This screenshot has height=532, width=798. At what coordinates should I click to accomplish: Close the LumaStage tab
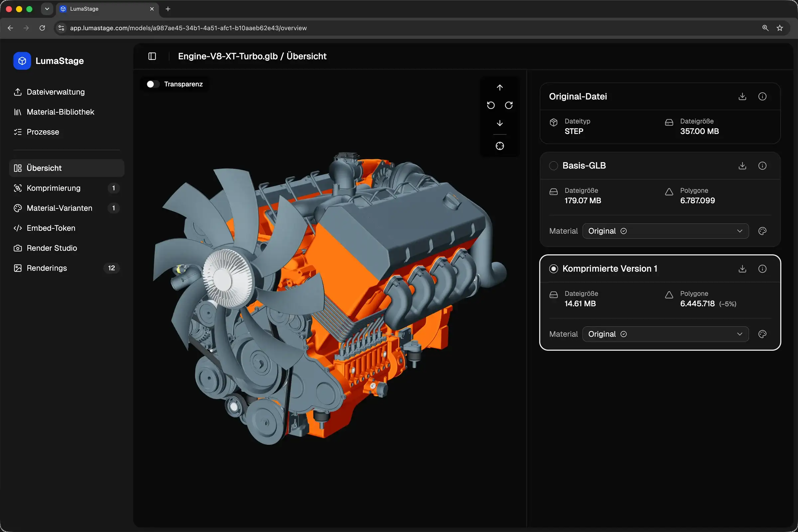[x=152, y=9]
